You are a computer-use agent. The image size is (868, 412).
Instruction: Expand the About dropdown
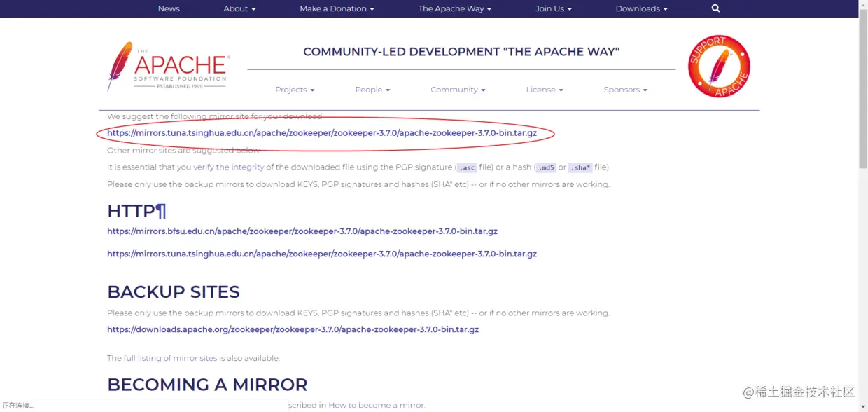tap(239, 8)
